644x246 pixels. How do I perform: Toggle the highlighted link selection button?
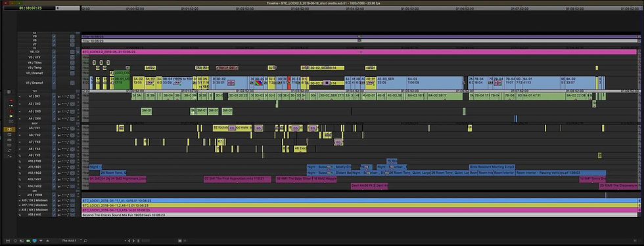(x=9, y=129)
